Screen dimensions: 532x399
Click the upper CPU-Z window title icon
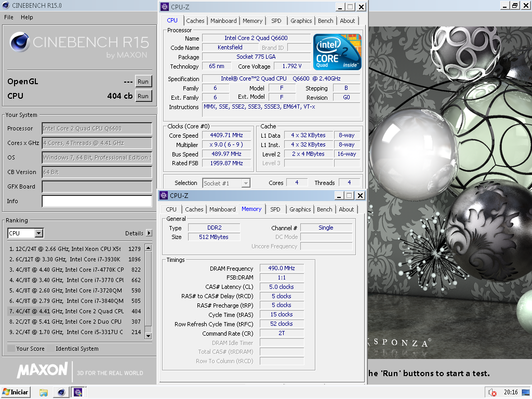(165, 7)
